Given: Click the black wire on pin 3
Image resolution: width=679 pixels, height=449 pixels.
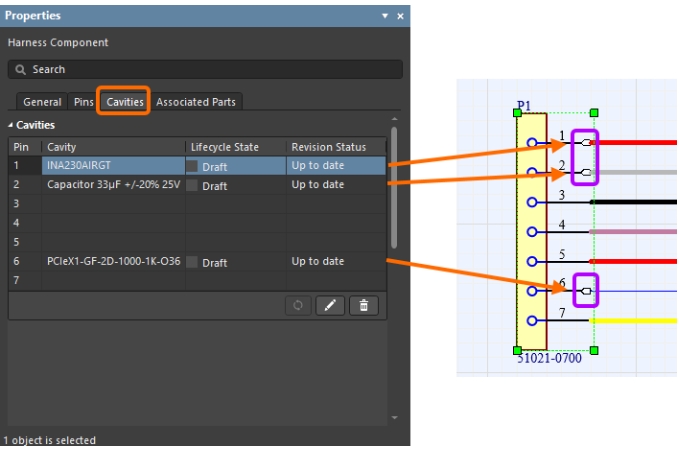Looking at the screenshot, I should pos(634,202).
